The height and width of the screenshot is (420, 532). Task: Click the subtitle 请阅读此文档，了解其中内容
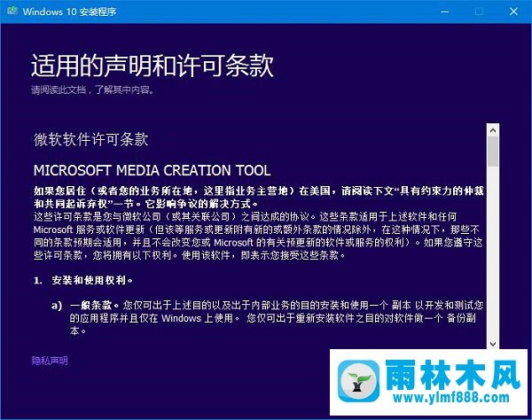pos(93,89)
